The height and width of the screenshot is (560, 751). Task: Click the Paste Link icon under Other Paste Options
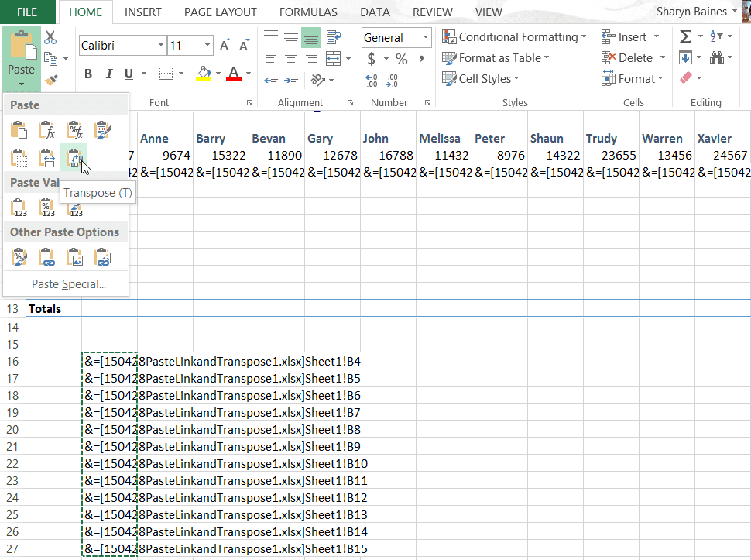tap(47, 256)
